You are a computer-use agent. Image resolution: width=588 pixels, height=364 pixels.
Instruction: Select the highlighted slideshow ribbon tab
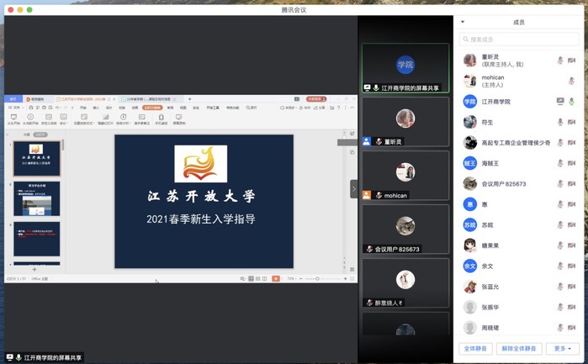click(152, 108)
